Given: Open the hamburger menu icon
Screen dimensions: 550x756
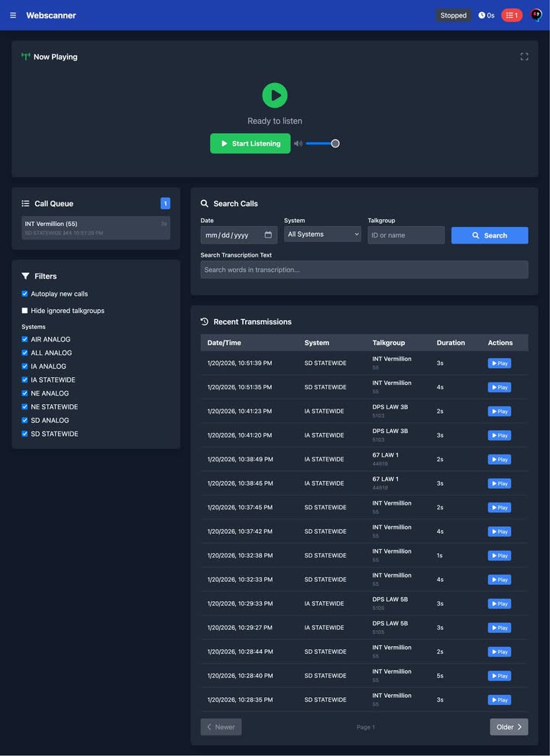Looking at the screenshot, I should [13, 15].
